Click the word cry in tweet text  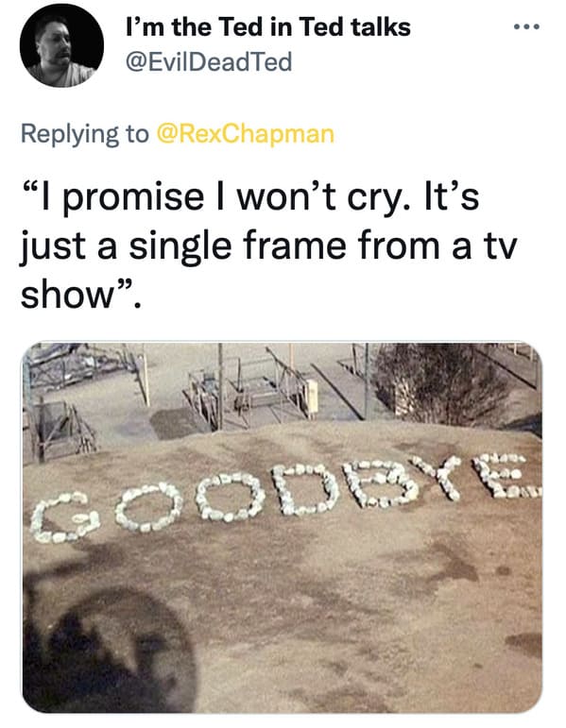pos(375,198)
